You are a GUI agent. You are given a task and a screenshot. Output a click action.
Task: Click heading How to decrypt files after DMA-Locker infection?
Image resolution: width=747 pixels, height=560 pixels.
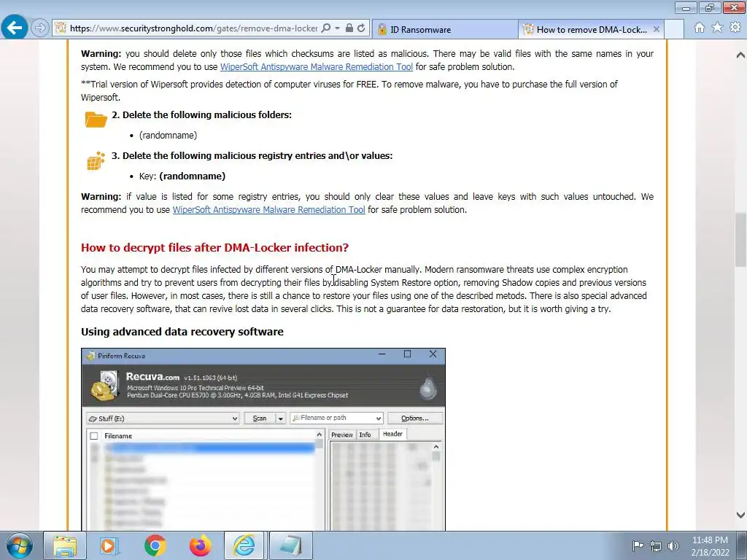(215, 248)
